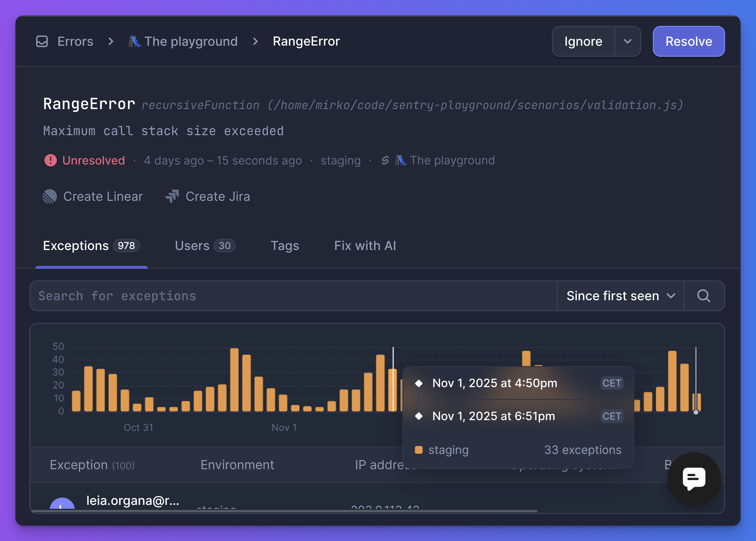
Task: Click the staging orange legend swatch
Action: point(419,450)
